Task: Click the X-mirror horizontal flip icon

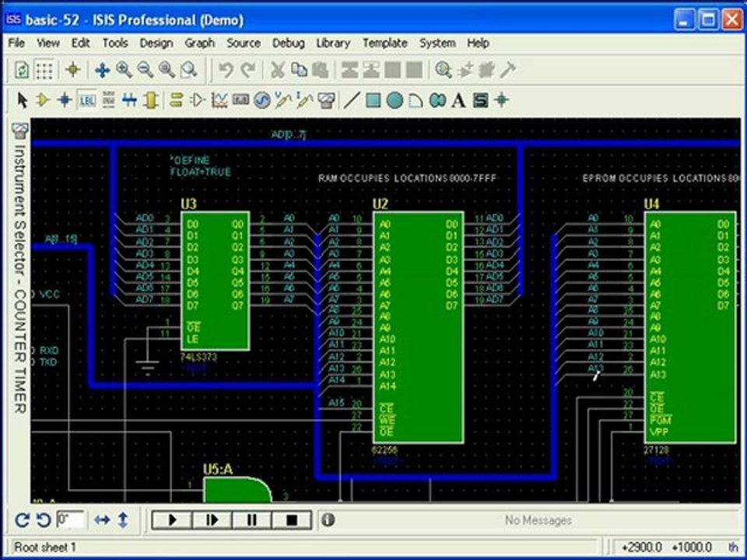Action: (102, 520)
